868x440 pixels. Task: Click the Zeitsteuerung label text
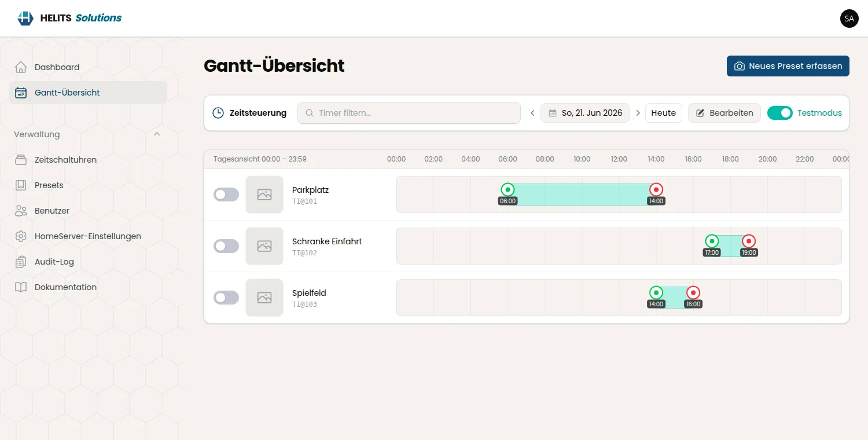pyautogui.click(x=258, y=113)
